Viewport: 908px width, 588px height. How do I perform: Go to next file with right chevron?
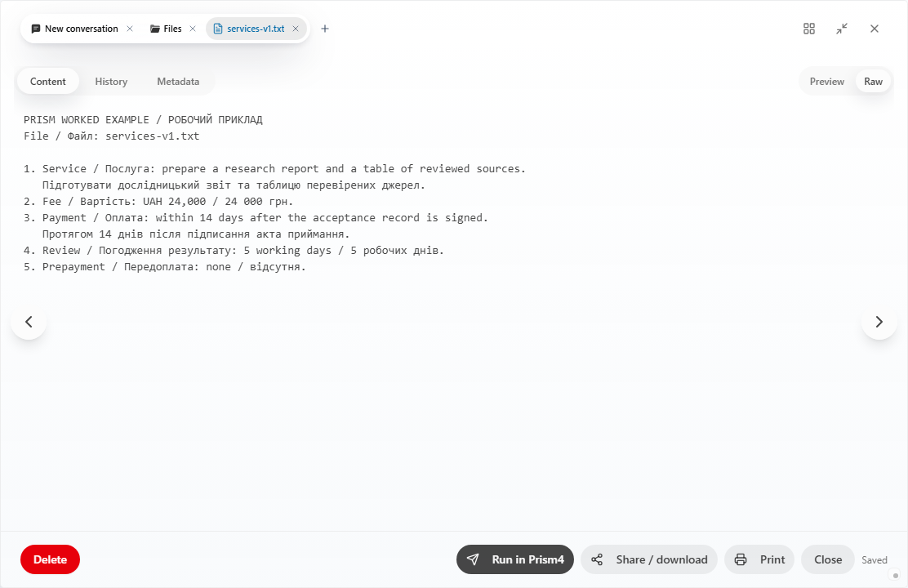pyautogui.click(x=879, y=322)
